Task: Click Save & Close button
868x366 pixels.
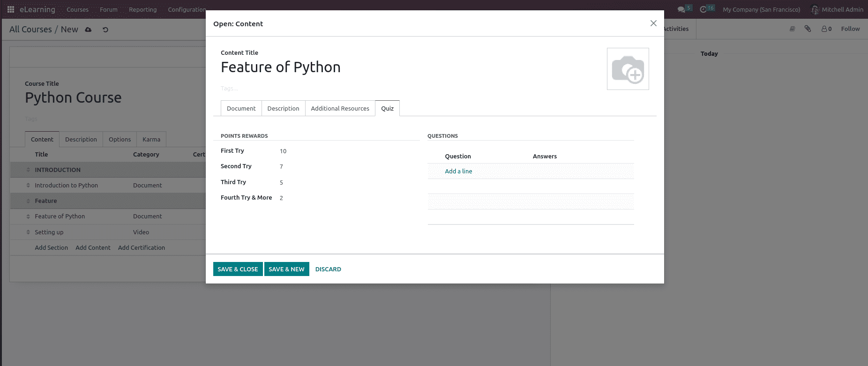Action: click(x=238, y=269)
